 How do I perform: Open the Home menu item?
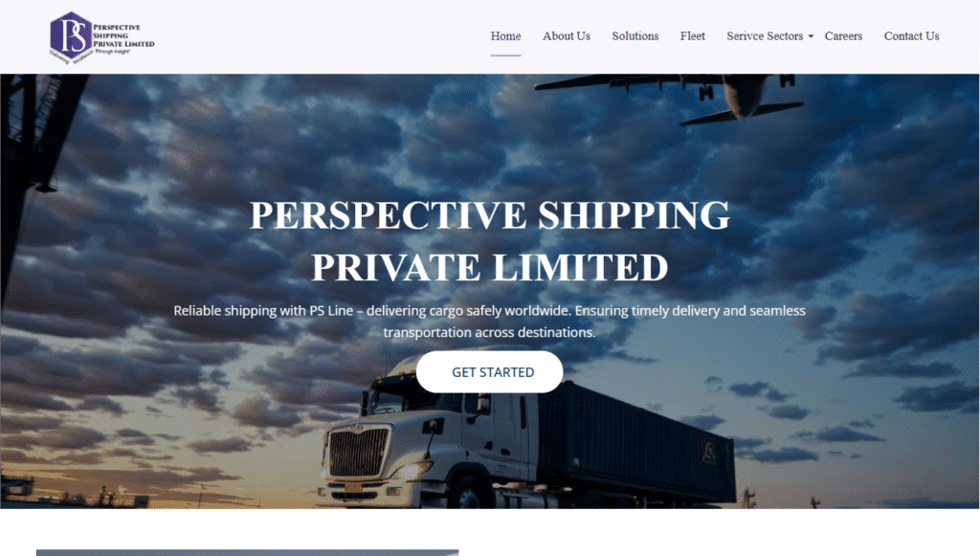coord(505,36)
